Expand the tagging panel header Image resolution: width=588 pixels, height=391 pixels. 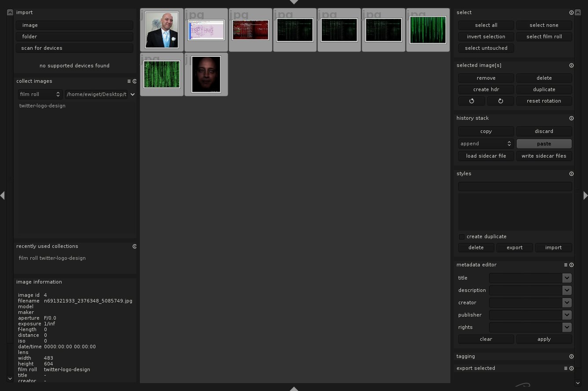[x=466, y=357]
